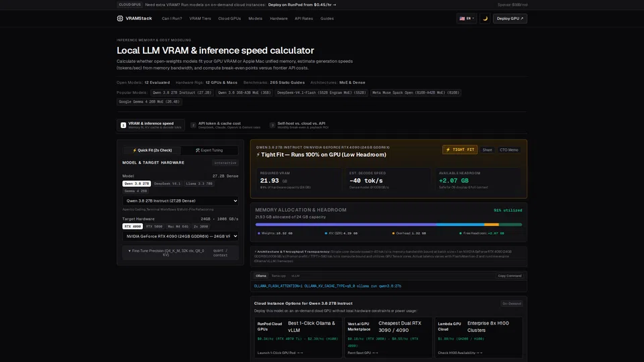Image resolution: width=644 pixels, height=362 pixels.
Task: Open the VRAMStack logo home link
Action: point(134,19)
